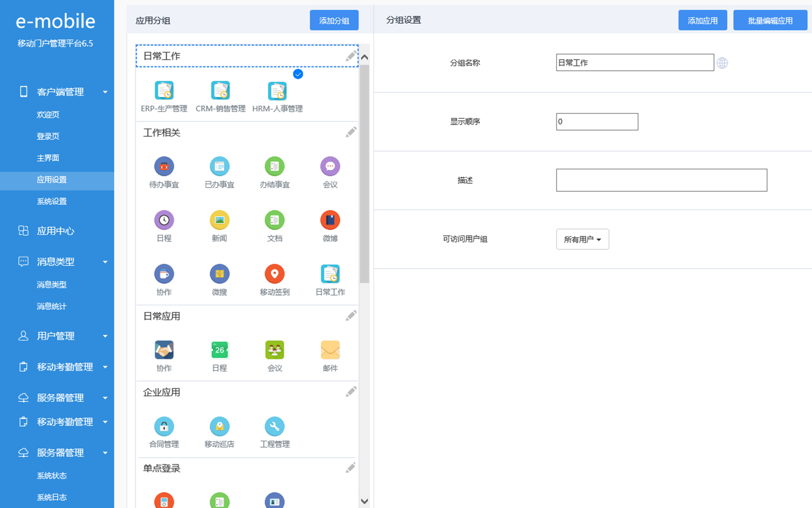
Task: Open 系统状态 in the sidebar
Action: click(x=52, y=476)
